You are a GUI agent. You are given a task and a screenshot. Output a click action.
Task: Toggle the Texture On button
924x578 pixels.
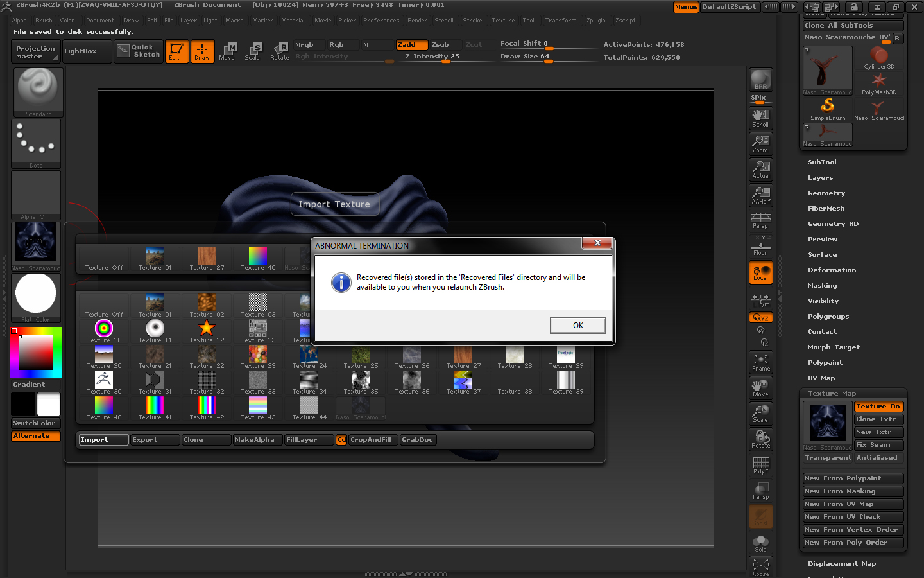pyautogui.click(x=878, y=407)
